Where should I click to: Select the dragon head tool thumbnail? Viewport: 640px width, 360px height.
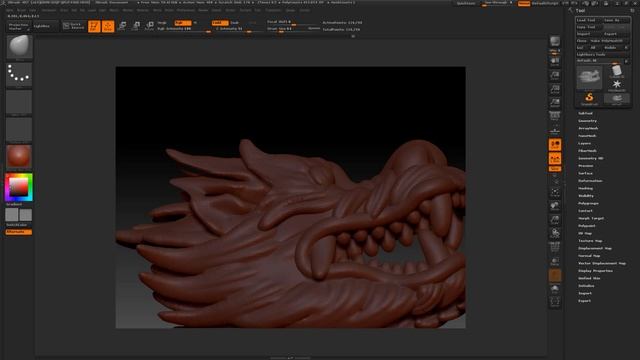[589, 78]
